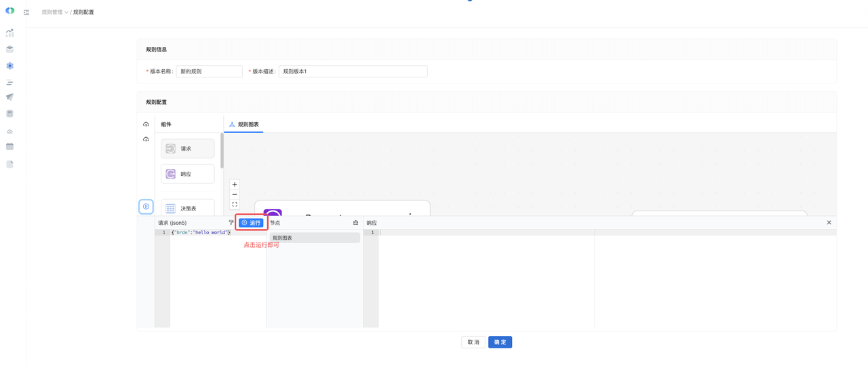Click the clear icon in 节点 header

tap(355, 223)
